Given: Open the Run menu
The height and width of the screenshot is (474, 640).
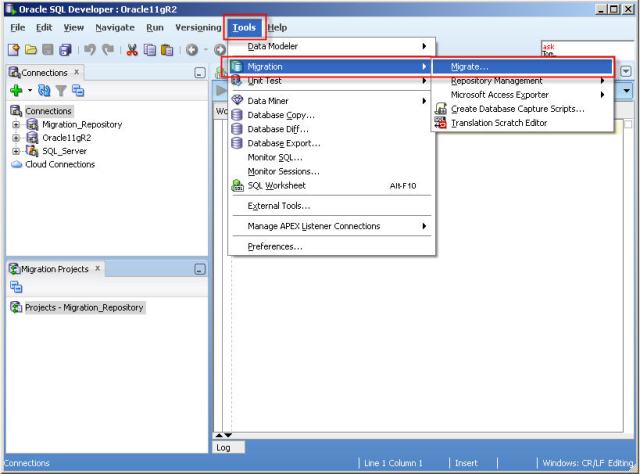Looking at the screenshot, I should click(155, 28).
